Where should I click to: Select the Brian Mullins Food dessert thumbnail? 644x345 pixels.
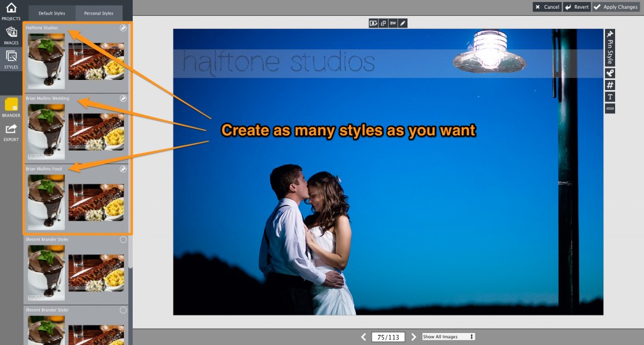pyautogui.click(x=46, y=202)
